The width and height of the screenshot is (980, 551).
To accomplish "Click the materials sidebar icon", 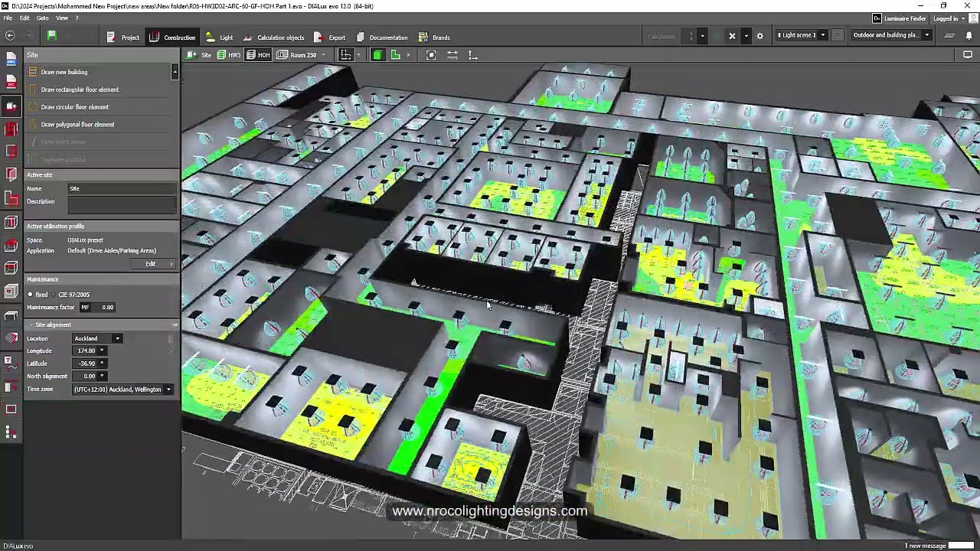I will [11, 337].
